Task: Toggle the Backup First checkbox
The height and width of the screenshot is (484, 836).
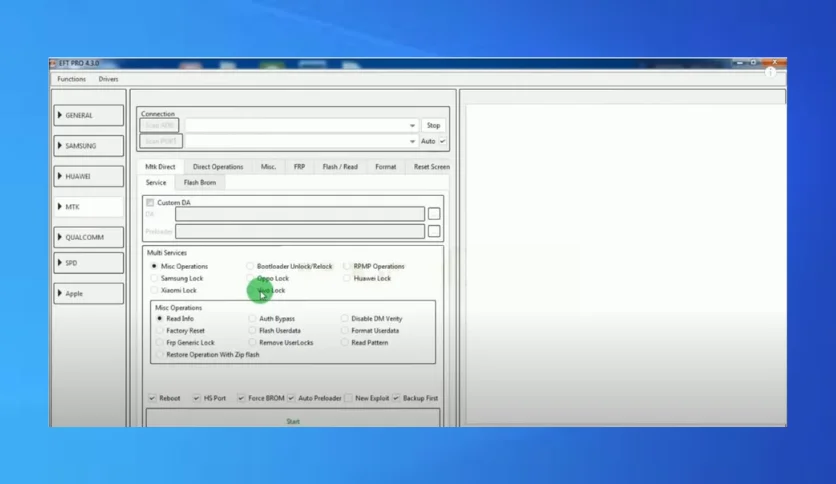Action: pos(396,398)
